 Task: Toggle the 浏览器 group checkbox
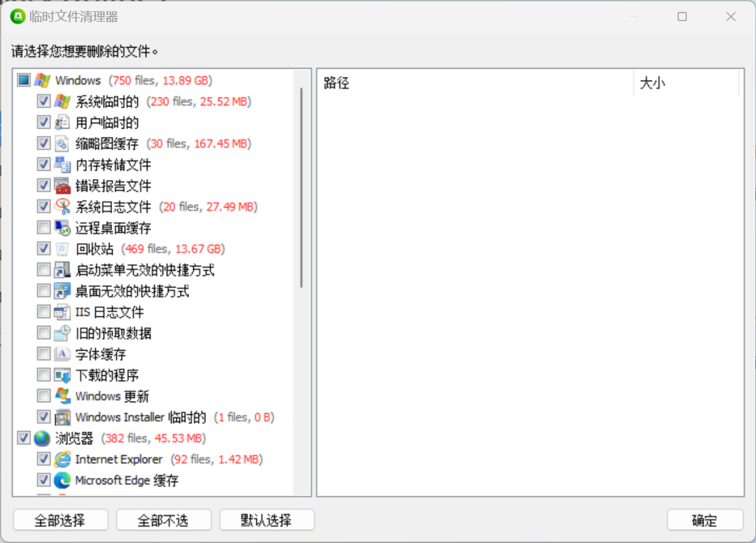[24, 438]
